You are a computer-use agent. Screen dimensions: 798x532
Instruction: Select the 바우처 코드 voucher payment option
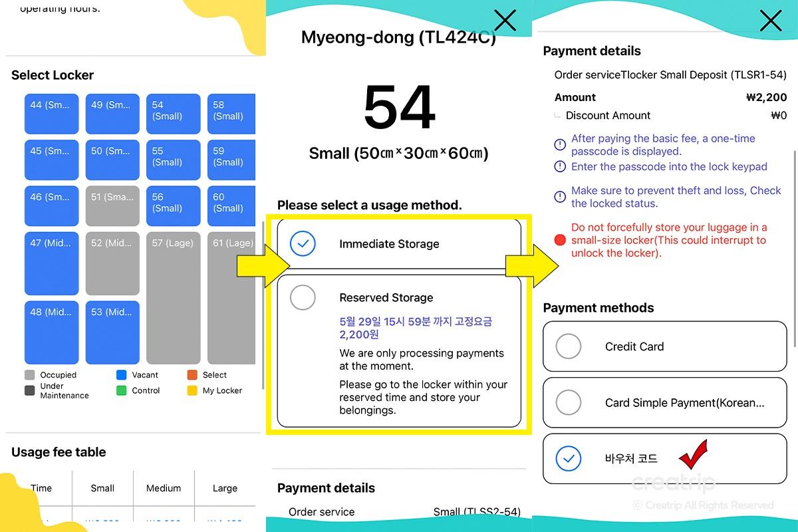(x=569, y=458)
